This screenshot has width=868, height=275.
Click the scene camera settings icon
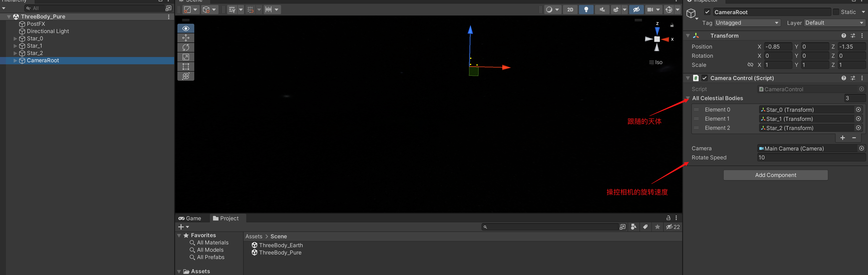click(x=650, y=10)
